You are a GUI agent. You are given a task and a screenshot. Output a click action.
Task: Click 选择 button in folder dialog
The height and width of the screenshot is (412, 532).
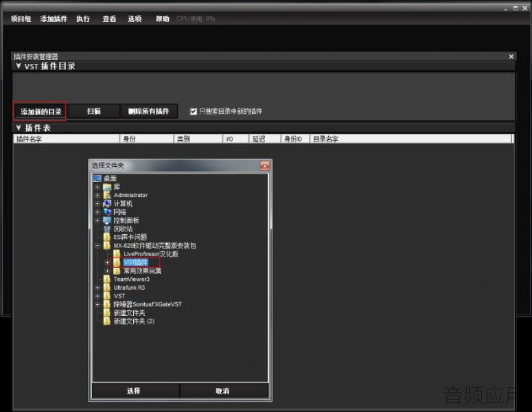point(135,391)
